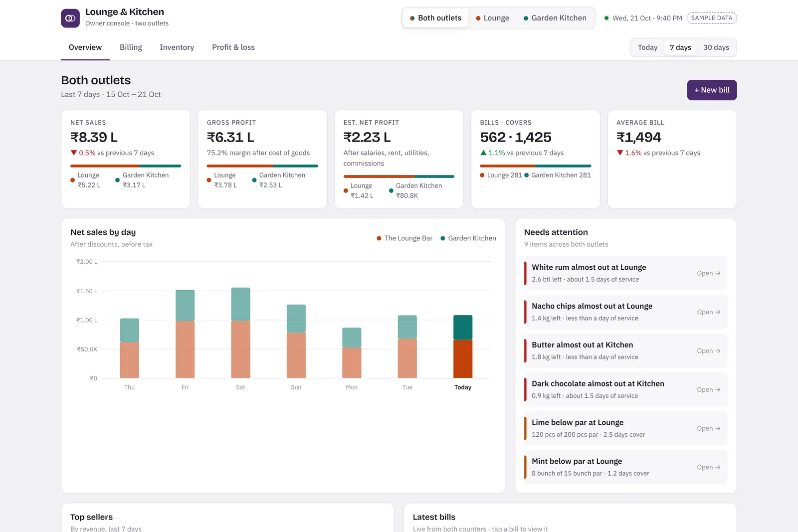
Task: Click the ₹1,494 average bill value
Action: click(639, 137)
